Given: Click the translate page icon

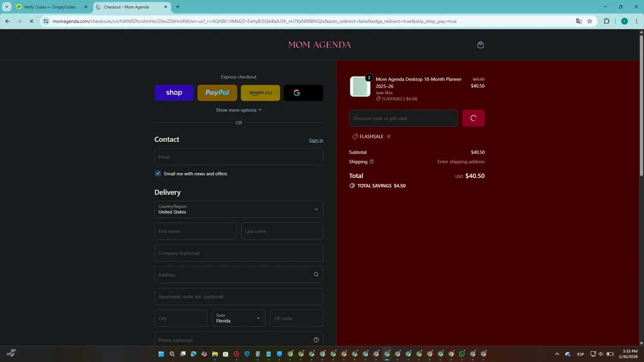Looking at the screenshot, I should pos(579,21).
